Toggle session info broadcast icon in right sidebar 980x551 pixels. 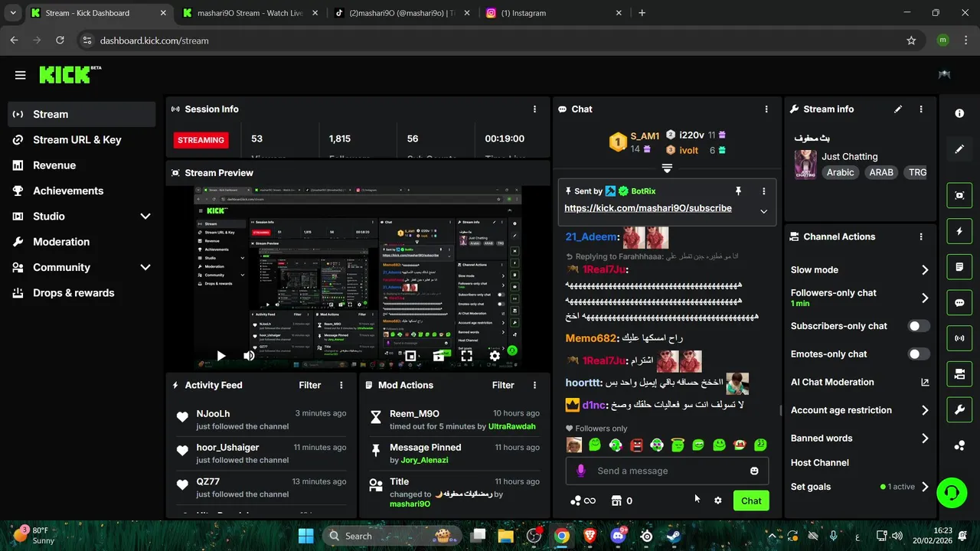point(959,337)
